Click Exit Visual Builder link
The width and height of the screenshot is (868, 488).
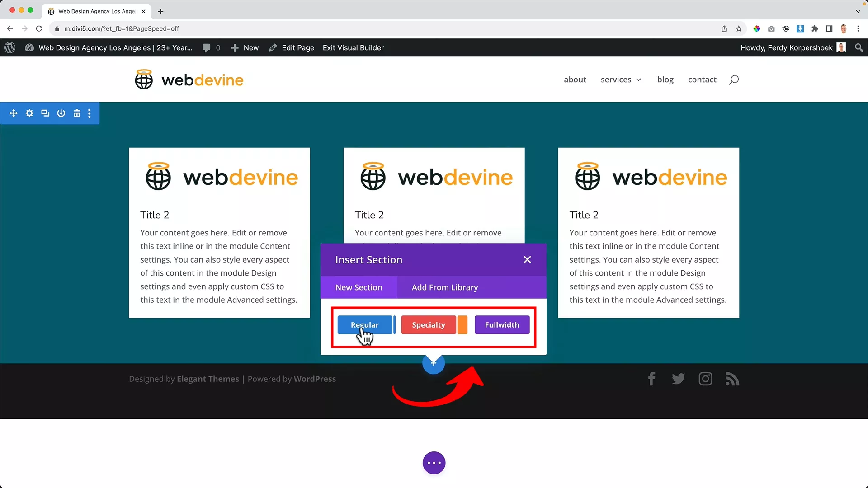(x=353, y=47)
